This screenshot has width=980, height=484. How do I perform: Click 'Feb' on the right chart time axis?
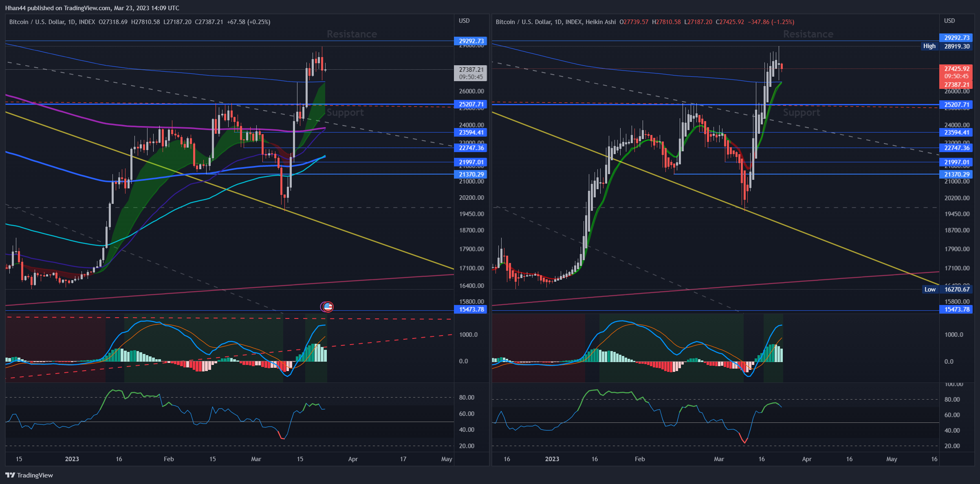[640, 459]
